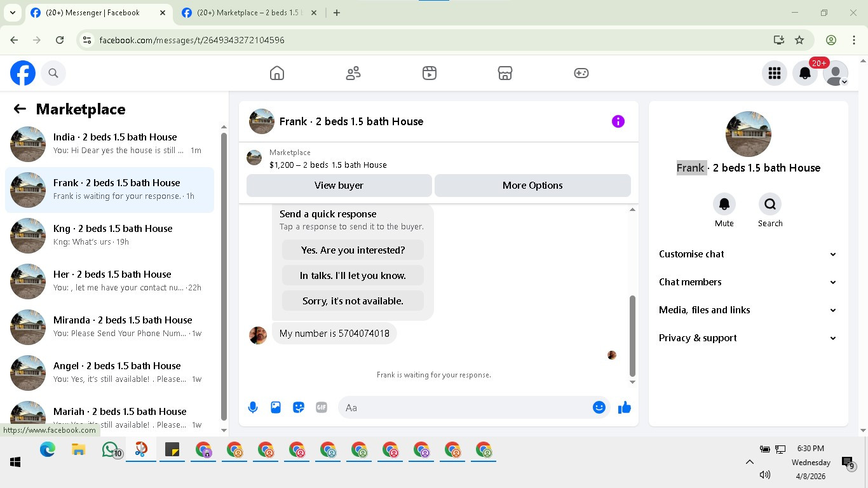The height and width of the screenshot is (488, 868).
Task: Open taskbar notification center
Action: [x=848, y=463]
